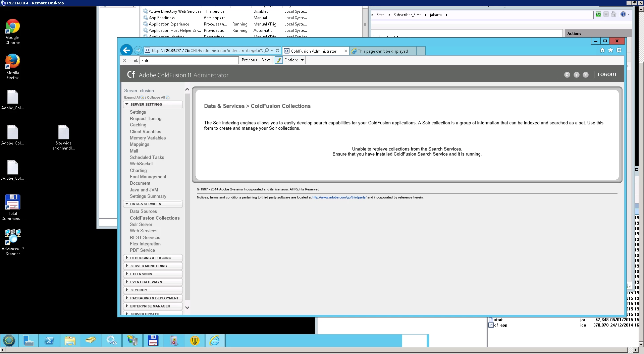This screenshot has width=644, height=354.
Task: Collapse the SERVER SETTINGS section
Action: click(153, 104)
